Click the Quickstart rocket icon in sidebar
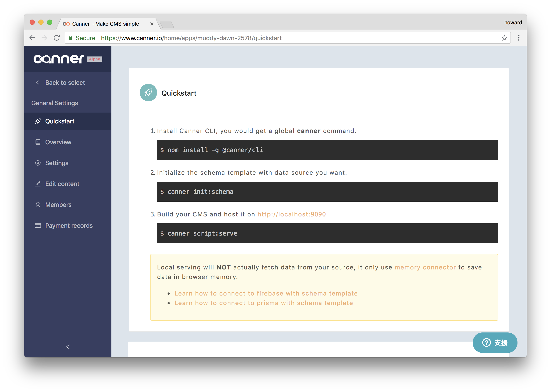This screenshot has width=551, height=392. [x=38, y=121]
